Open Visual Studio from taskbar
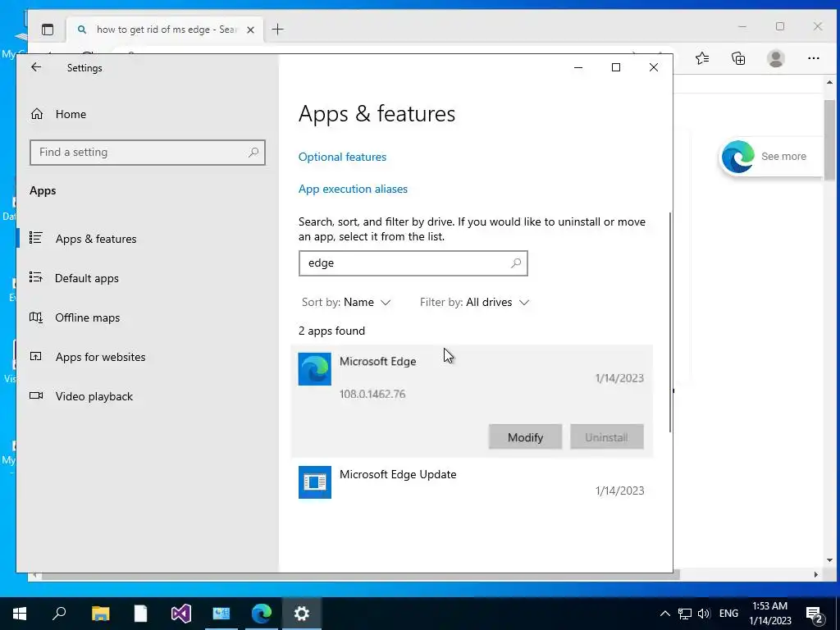This screenshot has width=840, height=630. (181, 614)
